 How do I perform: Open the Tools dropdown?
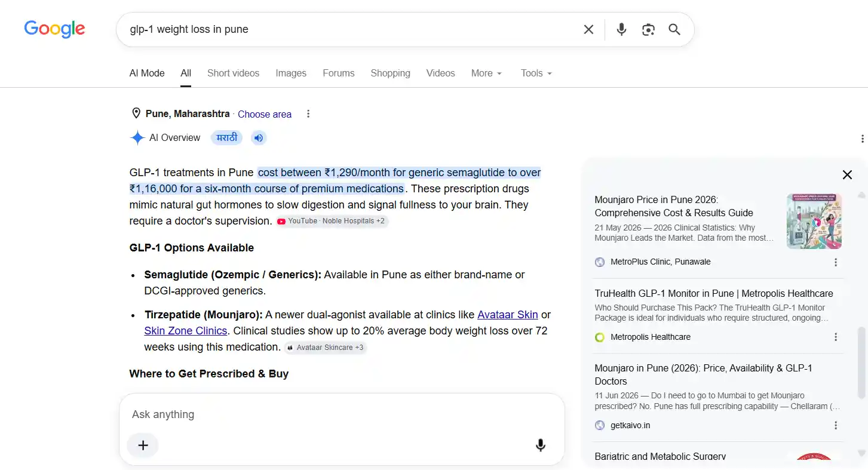(536, 73)
